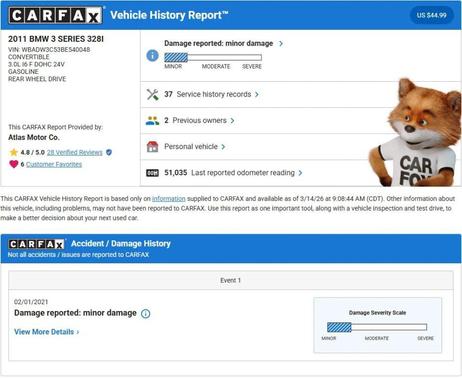Click the Previous owners people icon
The height and width of the screenshot is (378, 462).
tap(153, 121)
